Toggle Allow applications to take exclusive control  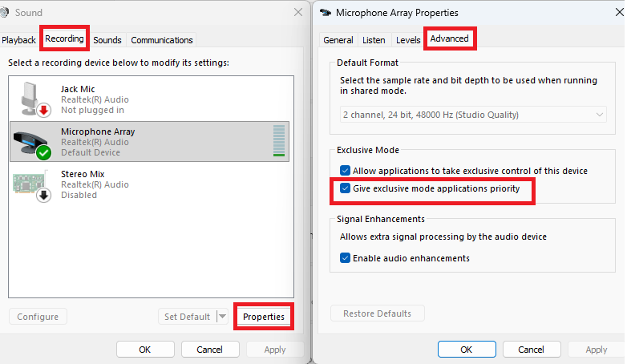[345, 171]
